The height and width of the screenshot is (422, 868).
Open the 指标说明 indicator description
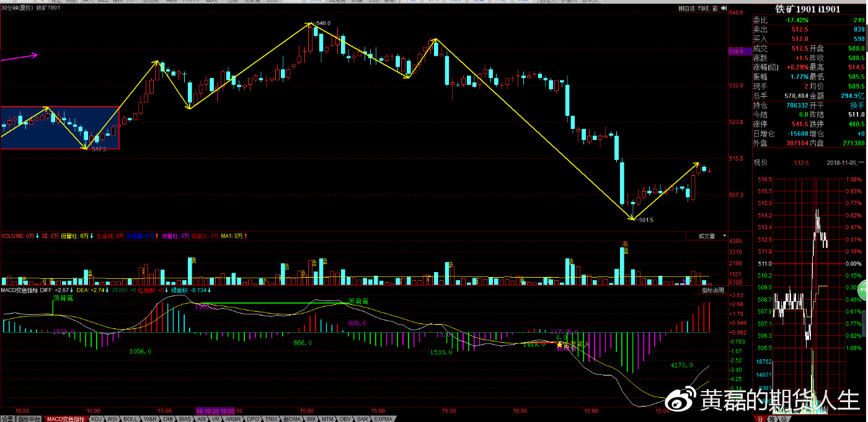(x=712, y=290)
